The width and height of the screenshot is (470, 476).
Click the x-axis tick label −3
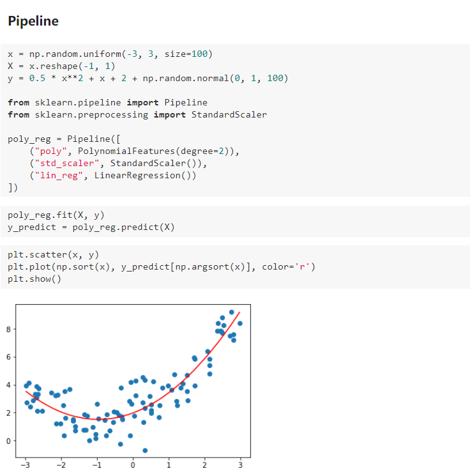pos(26,465)
